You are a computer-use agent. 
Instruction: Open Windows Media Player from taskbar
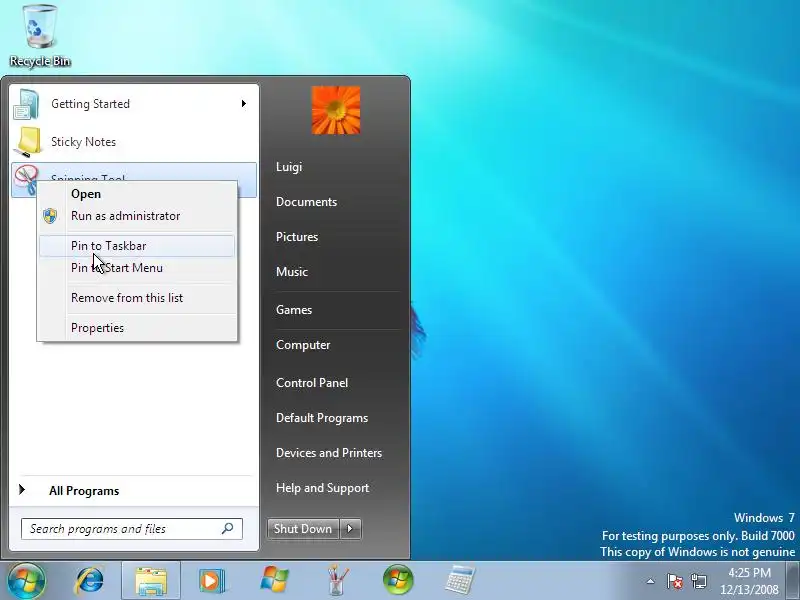tap(212, 581)
